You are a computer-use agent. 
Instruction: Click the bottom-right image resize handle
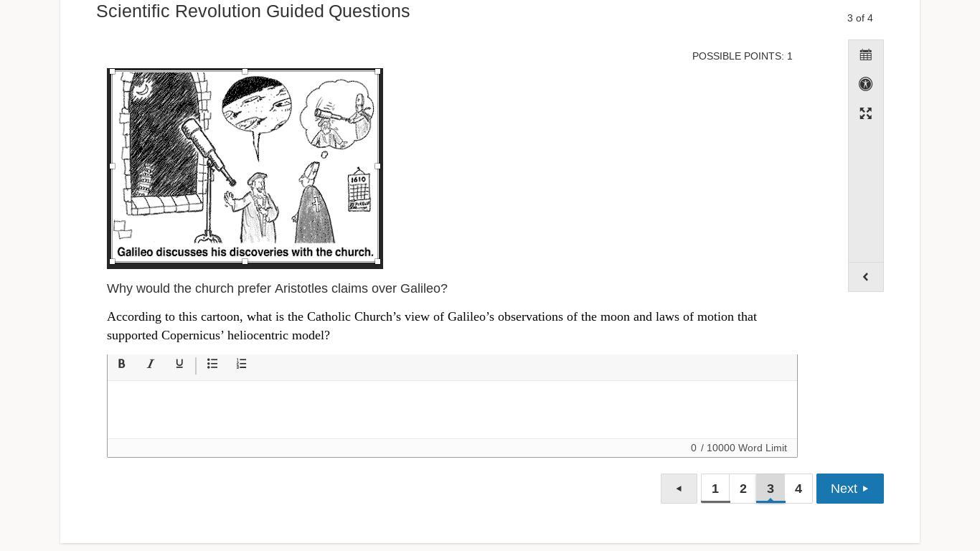pos(378,262)
